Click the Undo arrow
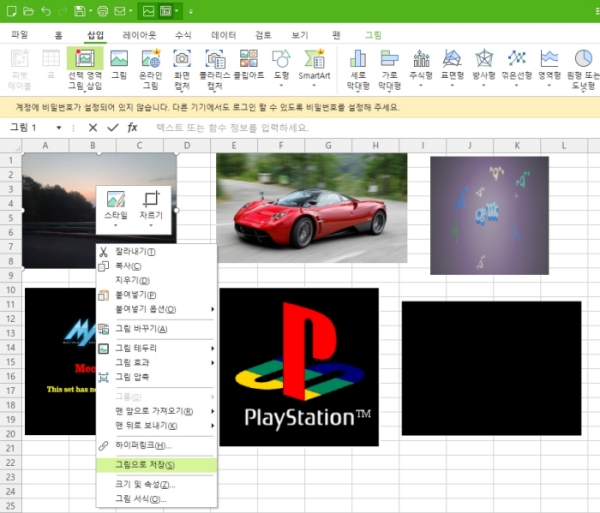600x513 pixels. click(x=46, y=11)
